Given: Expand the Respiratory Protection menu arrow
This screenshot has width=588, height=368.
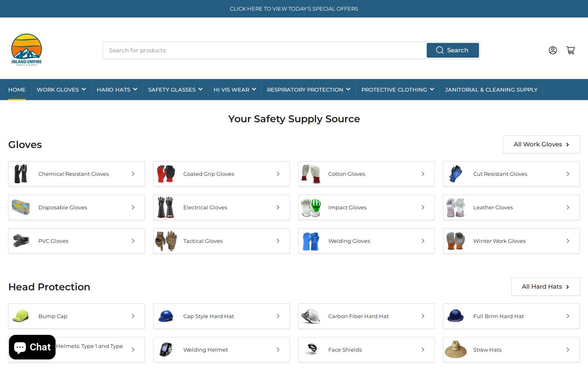Looking at the screenshot, I should (x=348, y=89).
